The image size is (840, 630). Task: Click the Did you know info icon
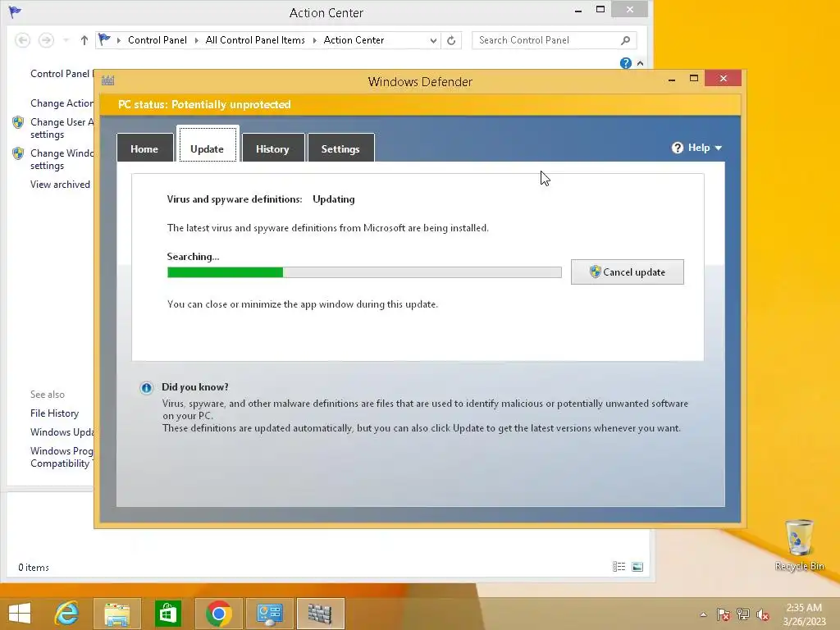tap(146, 388)
